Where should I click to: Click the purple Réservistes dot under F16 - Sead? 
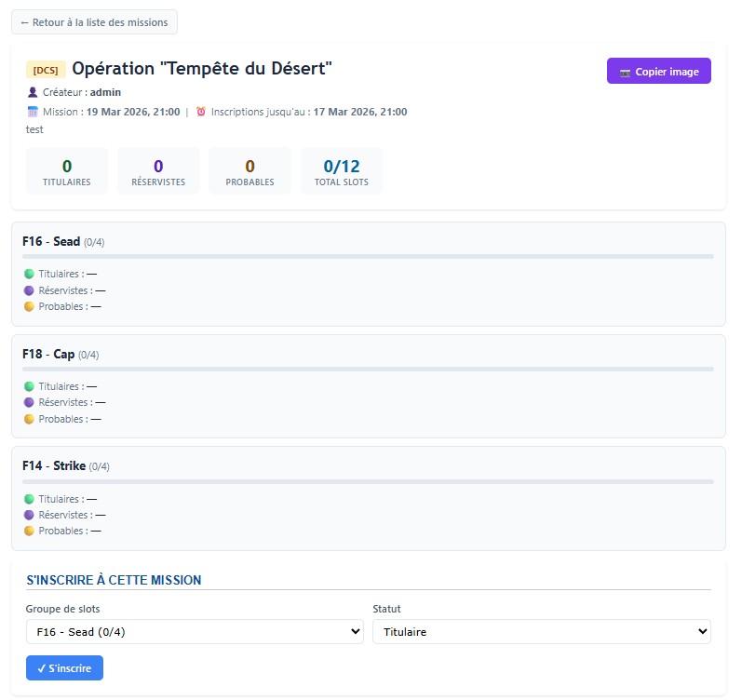click(29, 290)
